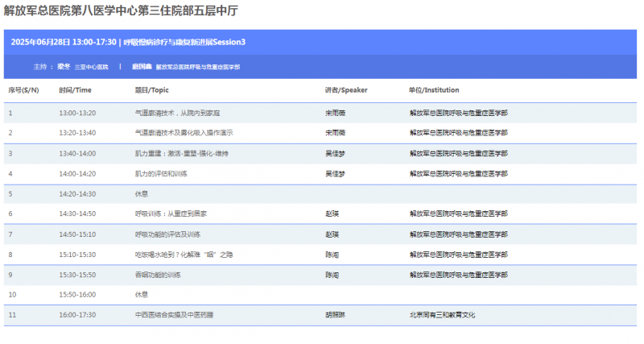Click topic starting 吃饭喝水呛到？

click(x=184, y=255)
